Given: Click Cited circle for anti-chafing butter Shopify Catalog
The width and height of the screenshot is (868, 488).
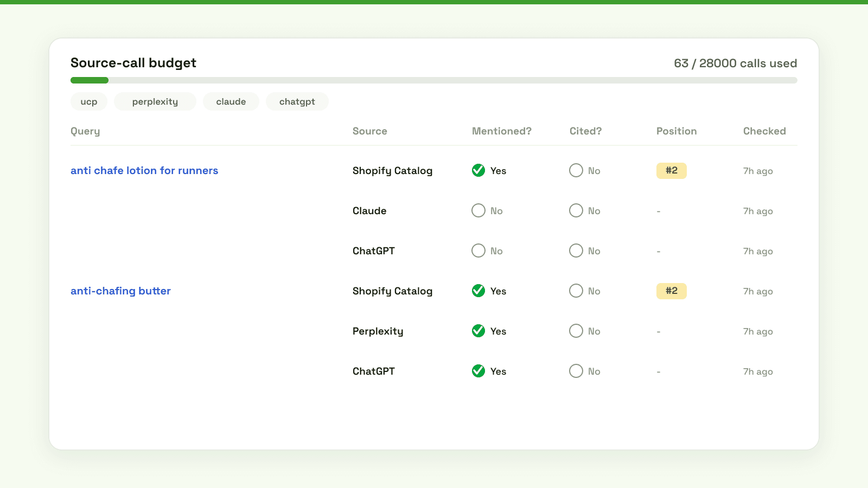Looking at the screenshot, I should point(576,291).
